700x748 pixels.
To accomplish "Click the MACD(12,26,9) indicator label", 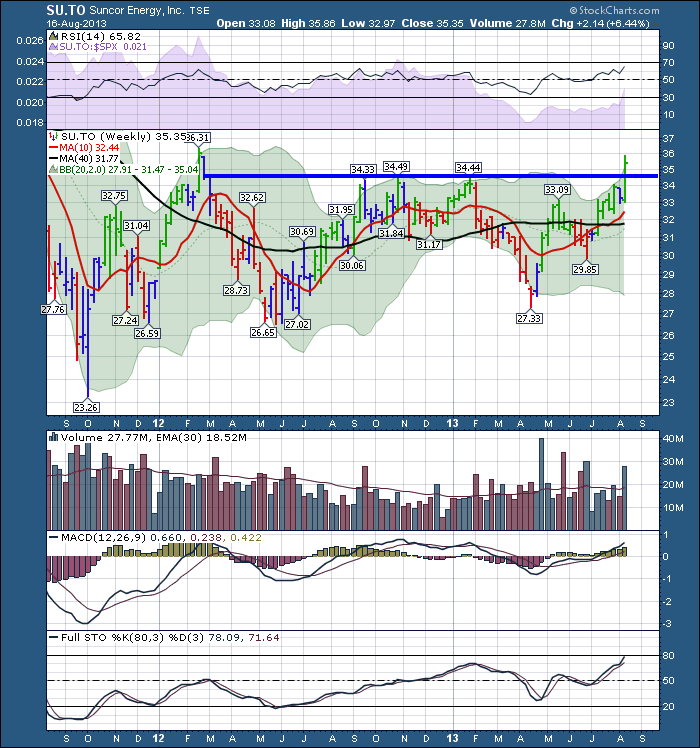I will point(104,538).
